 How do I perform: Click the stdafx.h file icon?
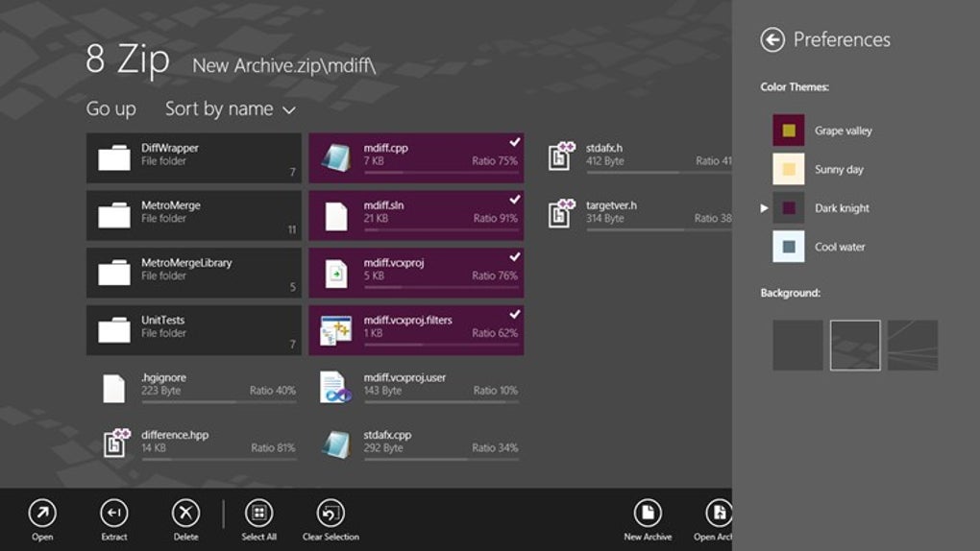click(x=561, y=156)
